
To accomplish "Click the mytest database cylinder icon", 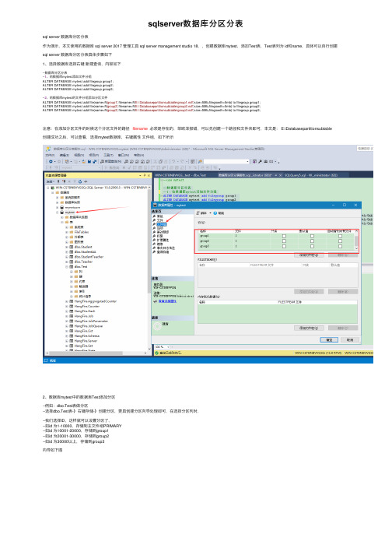I will (x=62, y=213).
